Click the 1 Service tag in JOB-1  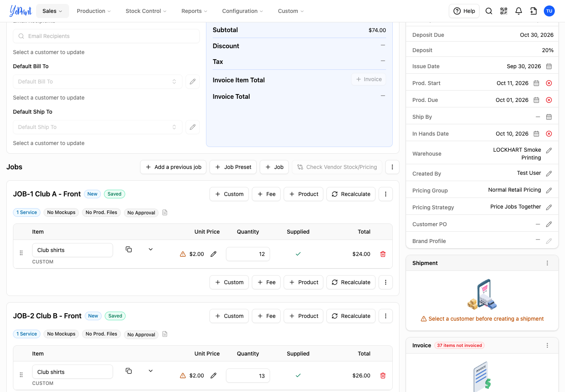(27, 212)
